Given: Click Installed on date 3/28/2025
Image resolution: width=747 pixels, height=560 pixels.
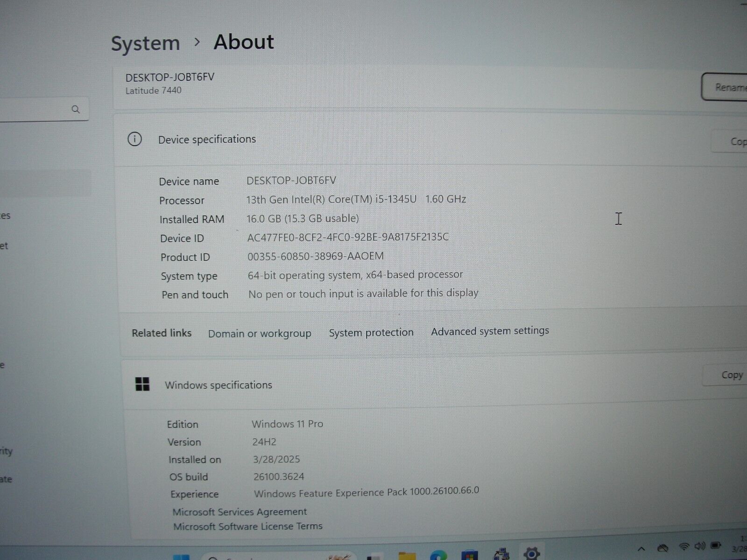Looking at the screenshot, I should coord(276,459).
